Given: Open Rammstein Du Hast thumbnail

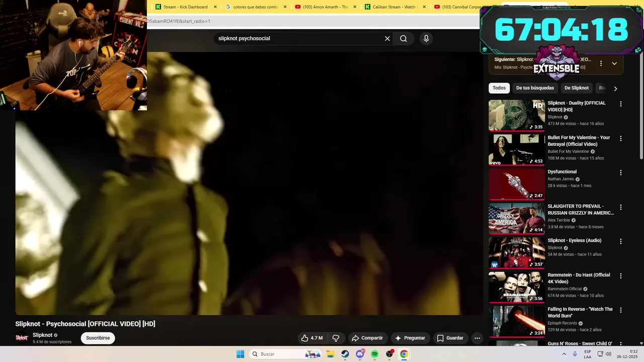Looking at the screenshot, I should [x=517, y=287].
